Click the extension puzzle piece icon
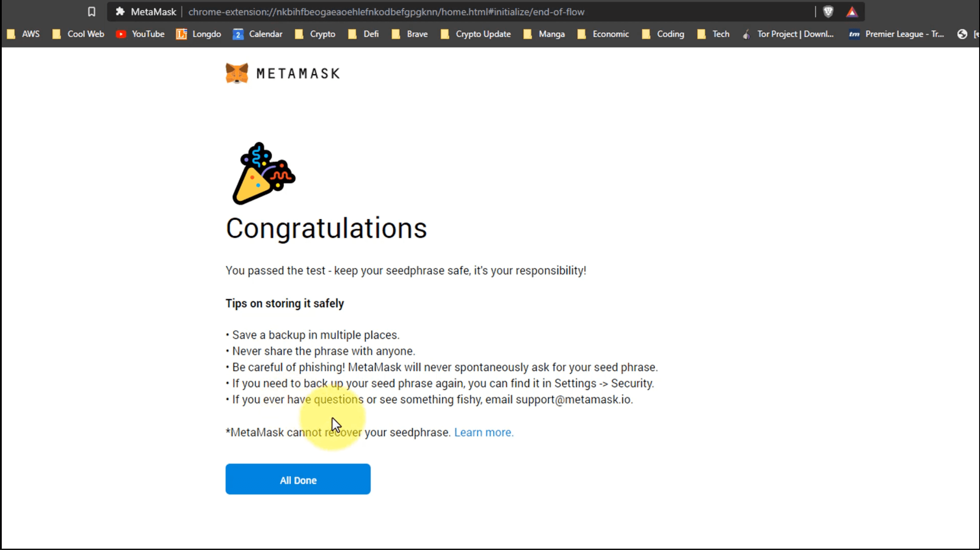 tap(120, 12)
